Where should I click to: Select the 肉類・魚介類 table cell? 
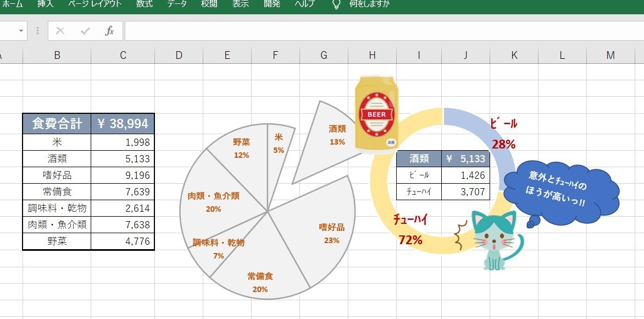pos(57,224)
